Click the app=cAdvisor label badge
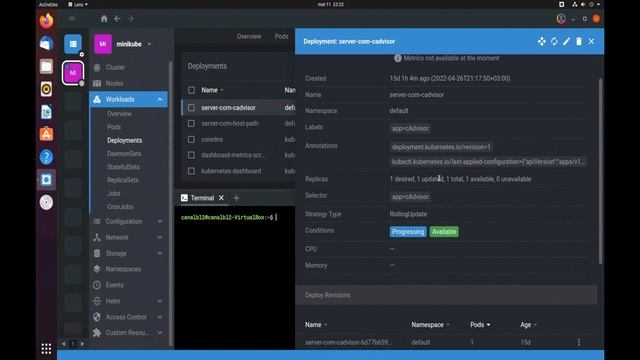 410,128
